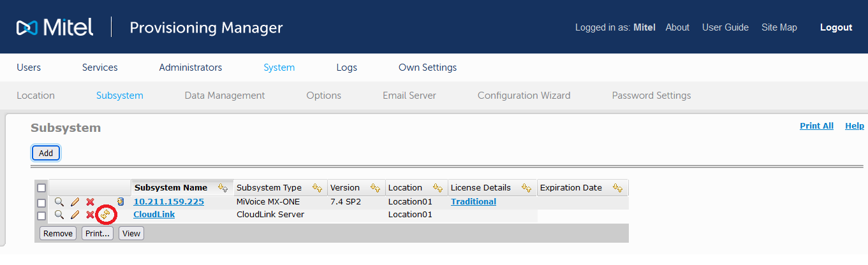The image size is (868, 265).
Task: View details of subsystem 10.211.159.225 magnifier icon
Action: click(x=59, y=202)
